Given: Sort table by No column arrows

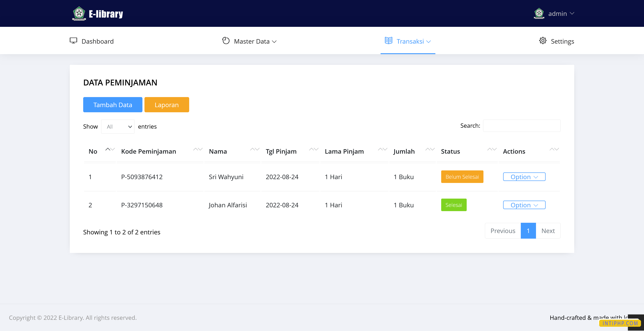Looking at the screenshot, I should point(110,149).
